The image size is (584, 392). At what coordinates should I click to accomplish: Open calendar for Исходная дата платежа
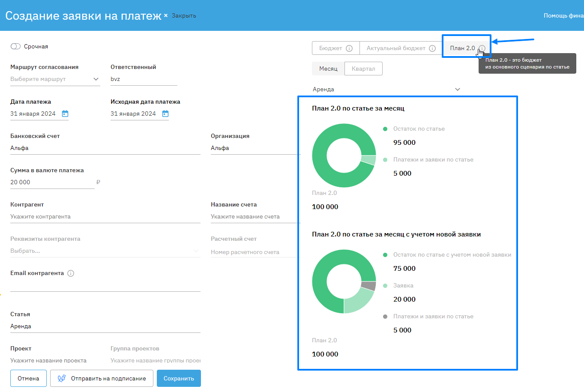click(165, 114)
